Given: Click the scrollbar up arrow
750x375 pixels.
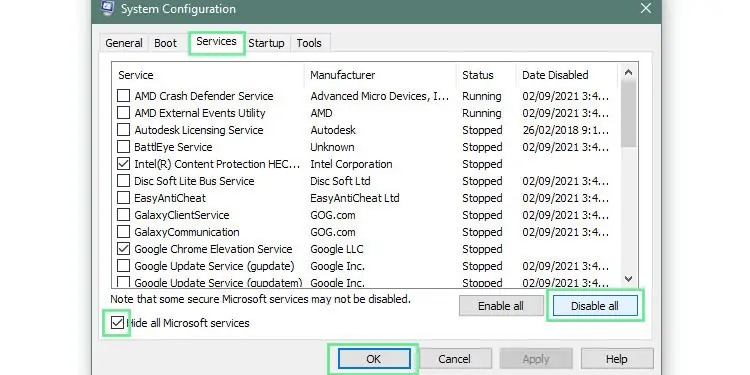Looking at the screenshot, I should (x=629, y=73).
